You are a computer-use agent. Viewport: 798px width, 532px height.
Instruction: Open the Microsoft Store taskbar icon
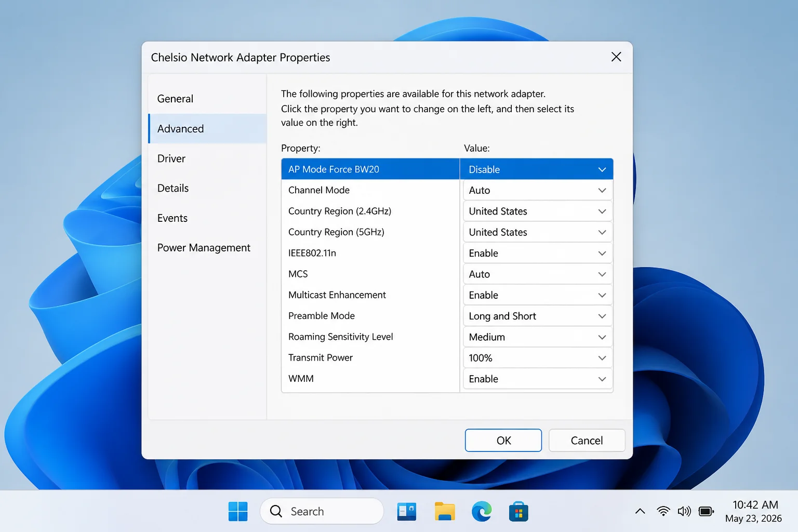[x=518, y=512]
